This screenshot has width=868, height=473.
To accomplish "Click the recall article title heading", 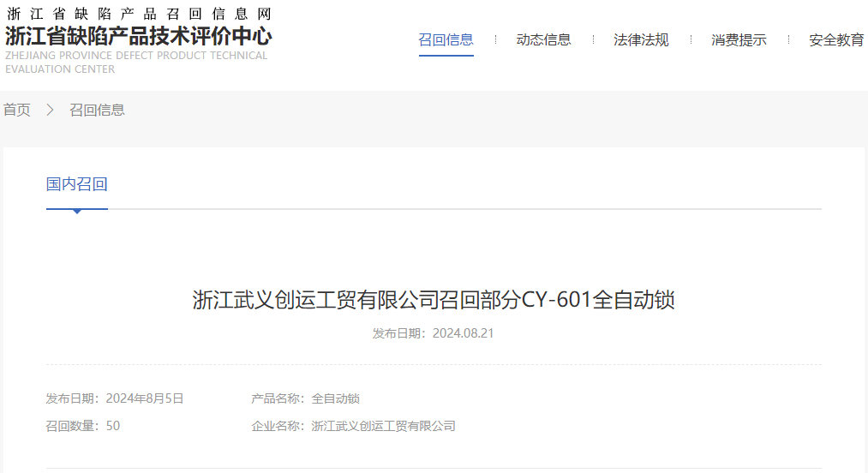I will point(434,300).
